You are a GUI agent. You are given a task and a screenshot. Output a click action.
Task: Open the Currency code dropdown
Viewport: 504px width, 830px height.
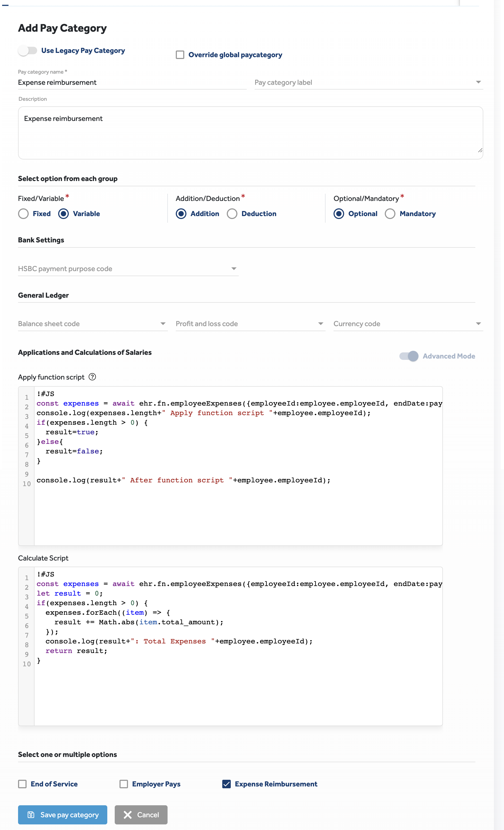point(408,324)
